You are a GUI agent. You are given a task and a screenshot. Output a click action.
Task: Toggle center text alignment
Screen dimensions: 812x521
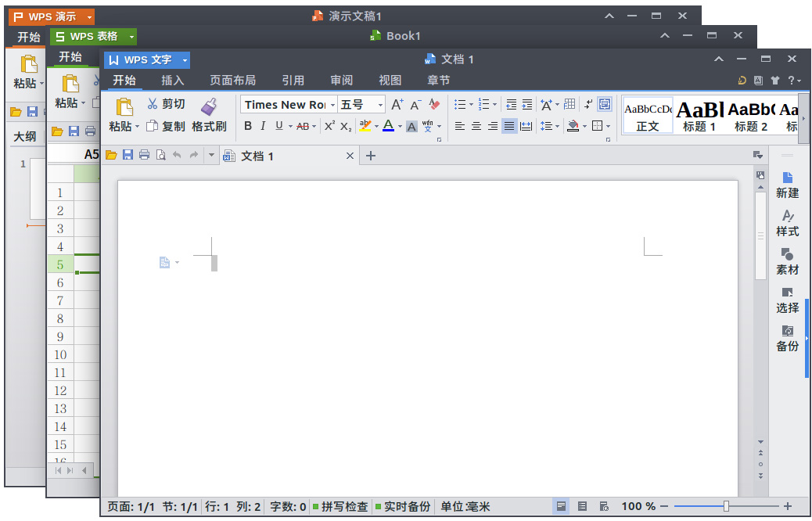click(476, 126)
